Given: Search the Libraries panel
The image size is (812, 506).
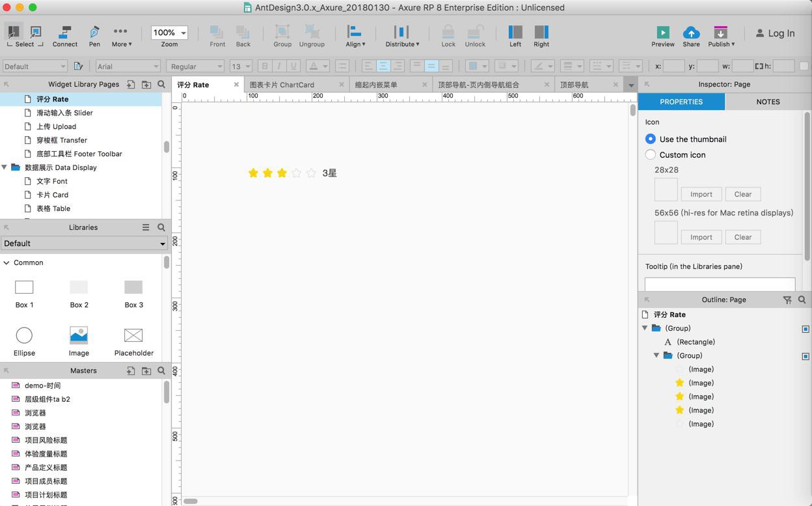Looking at the screenshot, I should pyautogui.click(x=161, y=227).
